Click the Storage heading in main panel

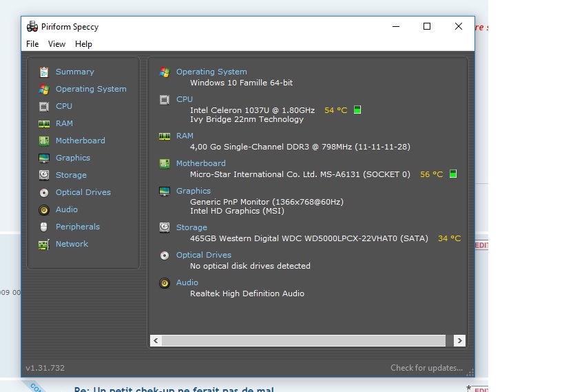[191, 227]
